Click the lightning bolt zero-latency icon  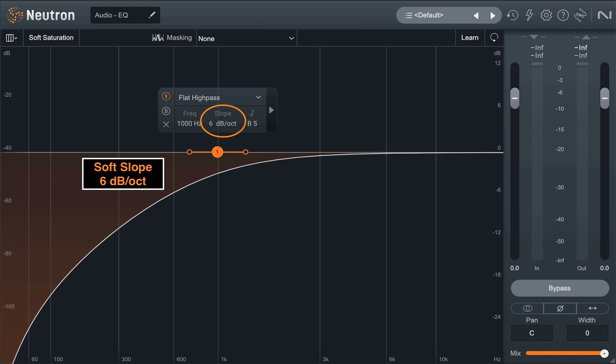tap(529, 15)
